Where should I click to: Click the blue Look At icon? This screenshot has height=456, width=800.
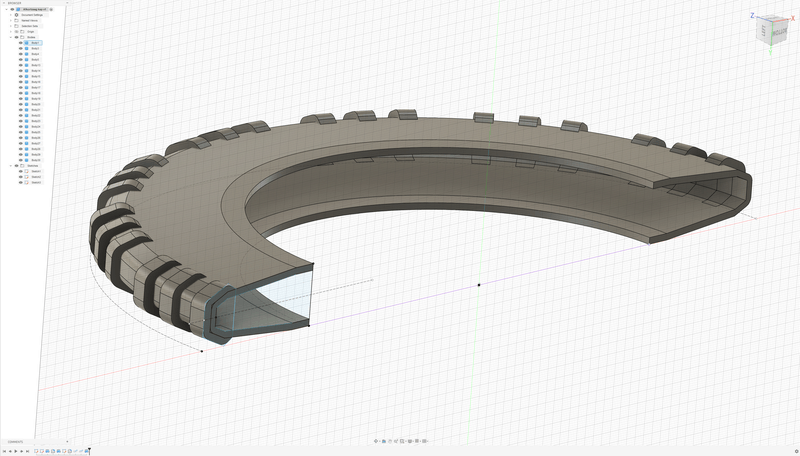tap(384, 441)
